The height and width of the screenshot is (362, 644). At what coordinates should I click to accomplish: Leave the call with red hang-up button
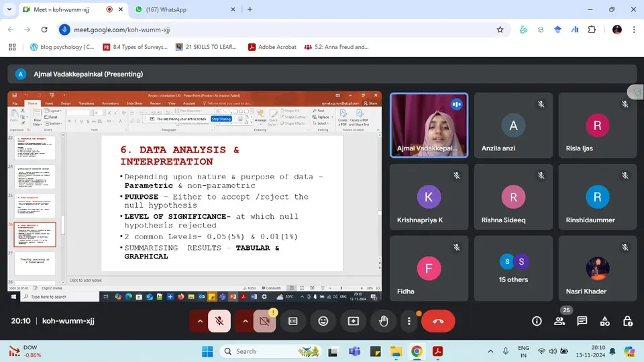pos(438,321)
